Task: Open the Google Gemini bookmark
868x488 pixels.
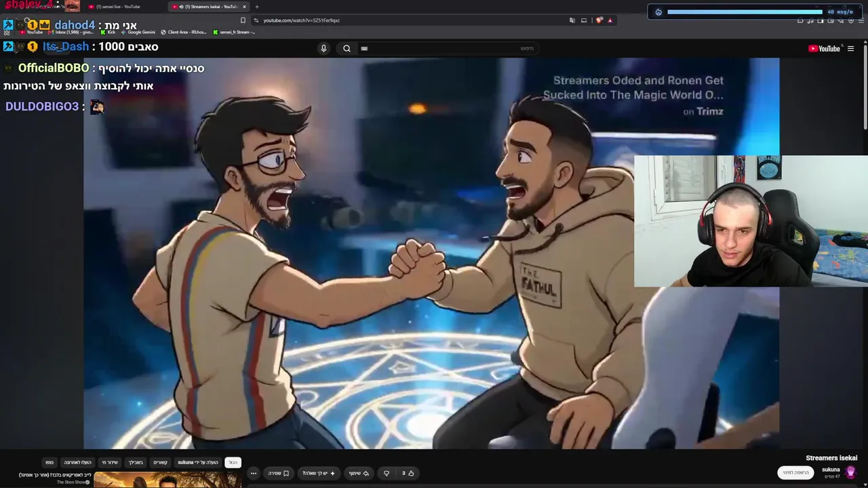Action: [x=138, y=32]
